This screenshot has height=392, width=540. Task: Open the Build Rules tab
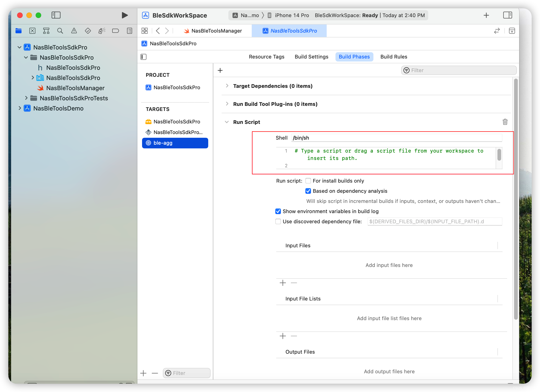click(393, 57)
